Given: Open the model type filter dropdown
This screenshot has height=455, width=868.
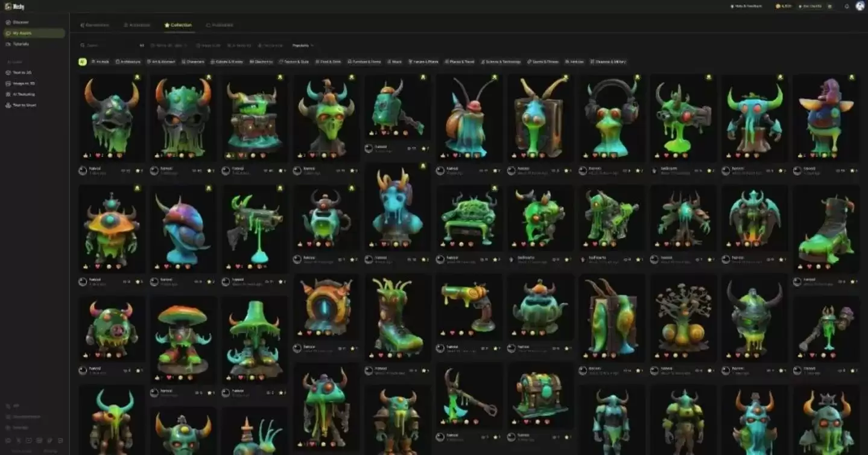Looking at the screenshot, I should pos(168,45).
